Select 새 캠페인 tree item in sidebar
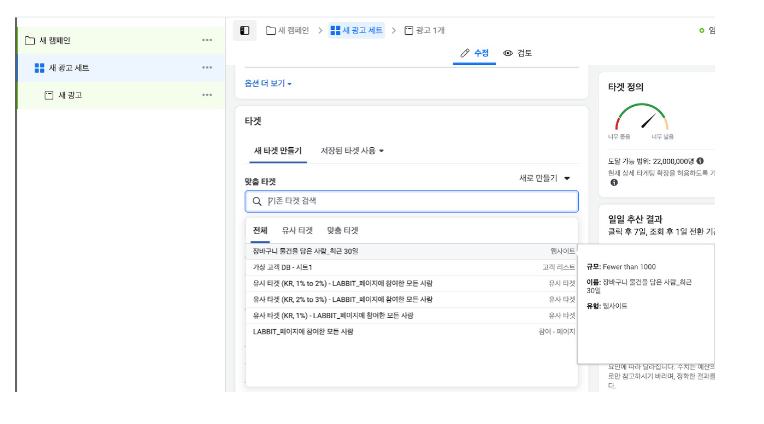The height and width of the screenshot is (424, 764). [x=121, y=40]
